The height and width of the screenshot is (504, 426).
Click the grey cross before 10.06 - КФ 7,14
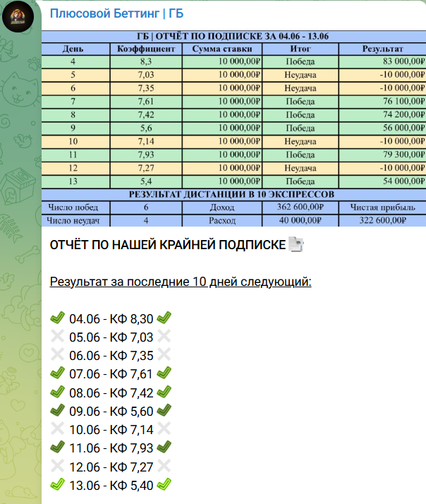58,428
